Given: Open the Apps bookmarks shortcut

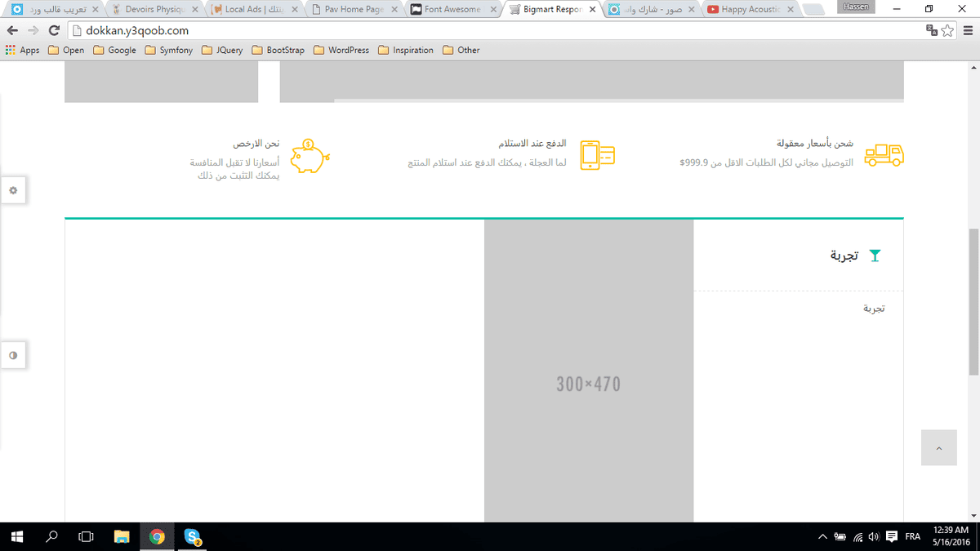Looking at the screenshot, I should pyautogui.click(x=22, y=50).
